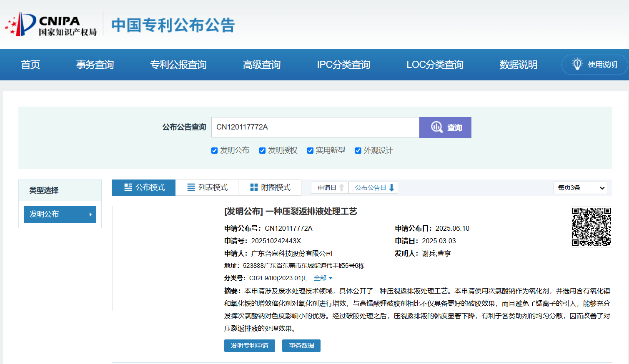Open the 每页3条 page-size dropdown
The width and height of the screenshot is (629, 364).
tap(580, 187)
